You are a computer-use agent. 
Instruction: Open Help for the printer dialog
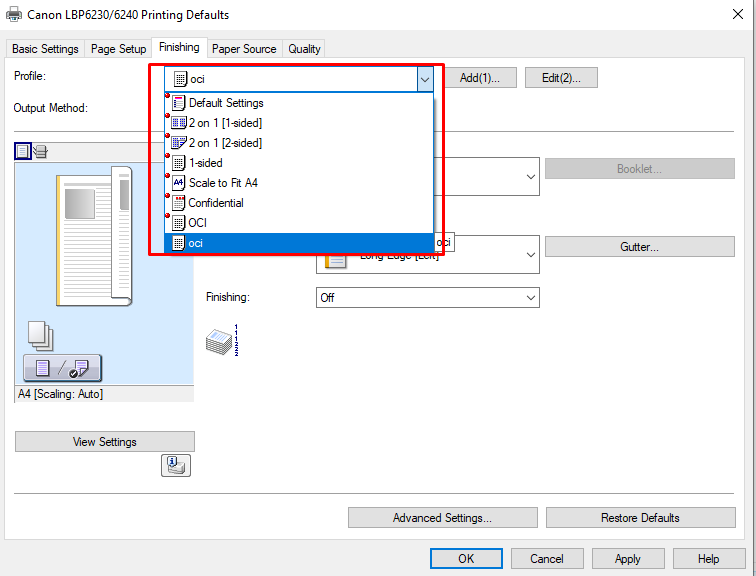709,559
